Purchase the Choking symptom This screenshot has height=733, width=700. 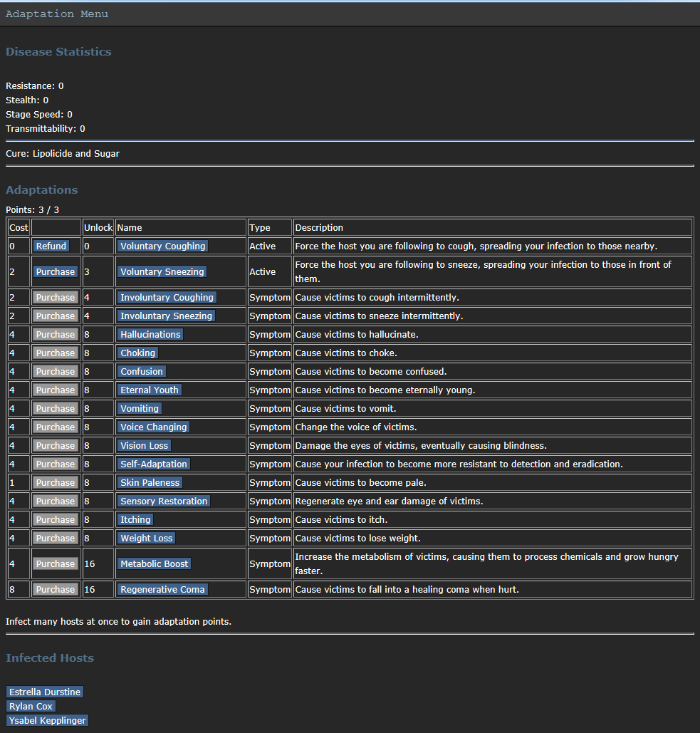pos(56,353)
